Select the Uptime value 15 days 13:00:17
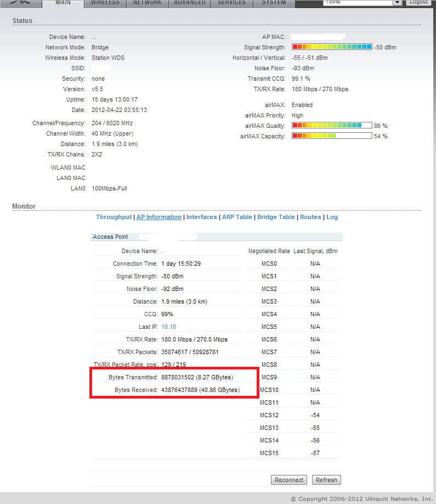The width and height of the screenshot is (436, 504). [115, 99]
